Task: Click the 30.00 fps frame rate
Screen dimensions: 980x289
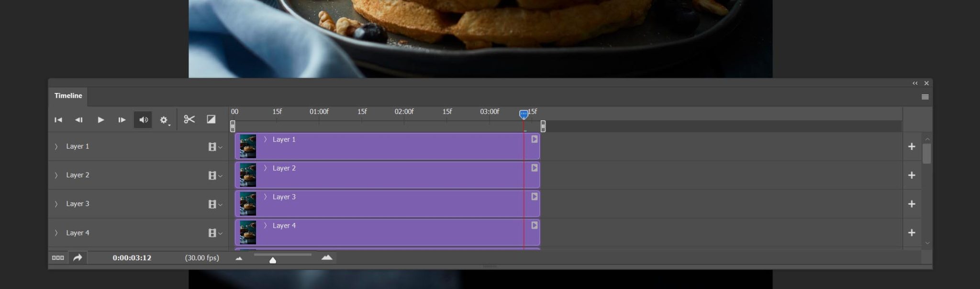Action: [x=202, y=258]
